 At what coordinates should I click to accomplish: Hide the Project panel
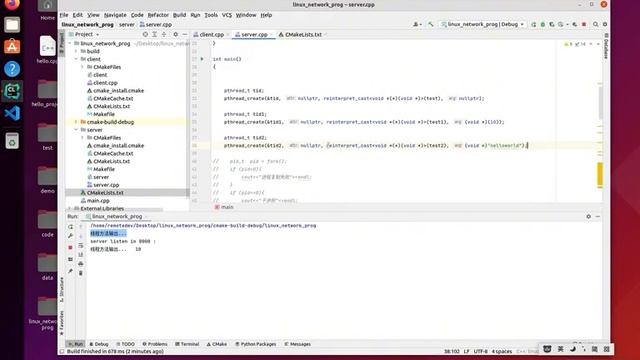coord(185,35)
